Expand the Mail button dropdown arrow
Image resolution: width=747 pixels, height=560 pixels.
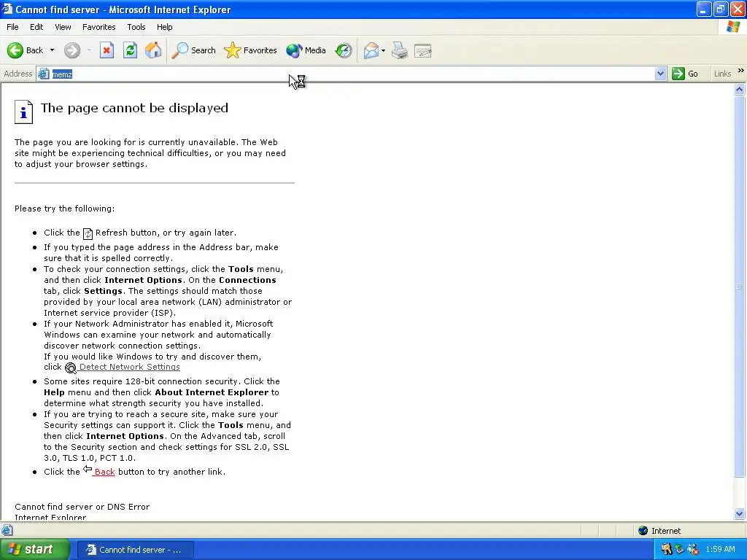tap(383, 50)
